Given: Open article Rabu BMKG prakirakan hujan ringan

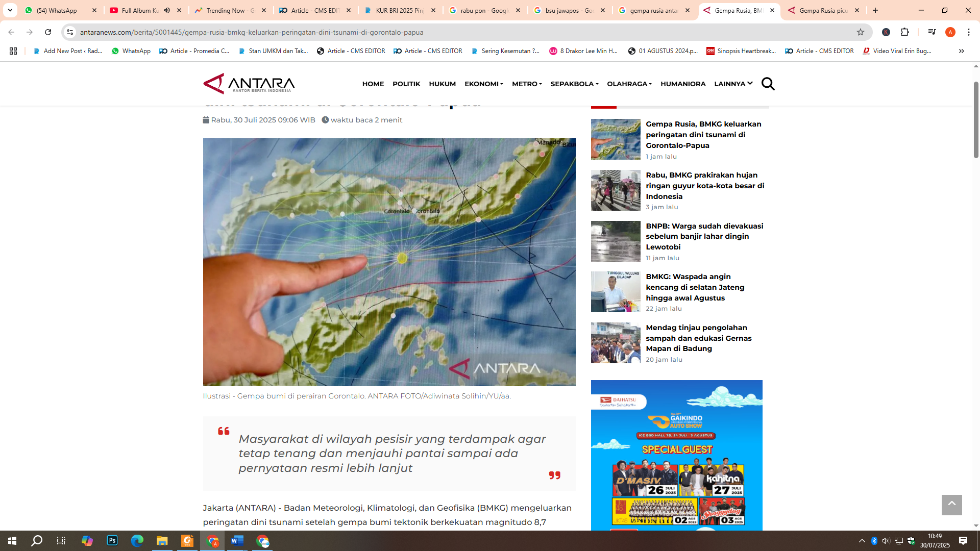Looking at the screenshot, I should [x=705, y=186].
